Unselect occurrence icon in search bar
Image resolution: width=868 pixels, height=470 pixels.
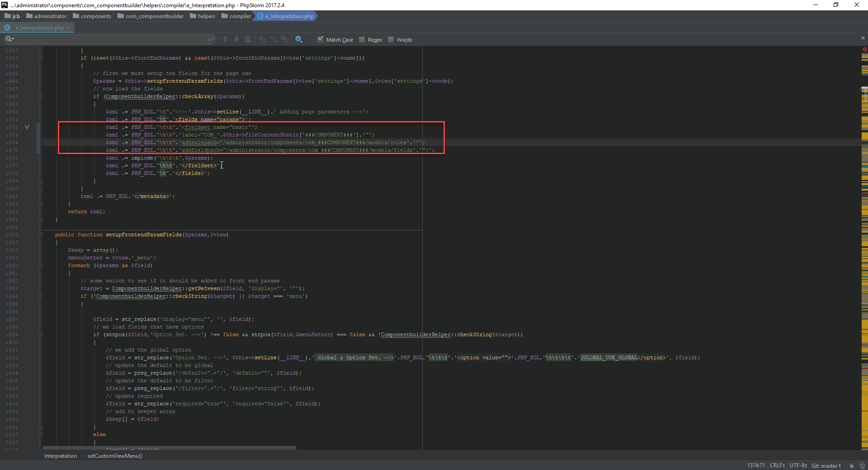tap(274, 39)
